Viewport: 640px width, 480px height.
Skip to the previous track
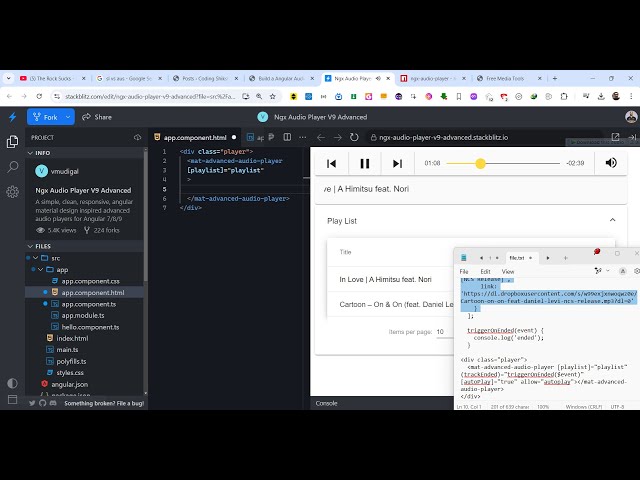click(331, 163)
